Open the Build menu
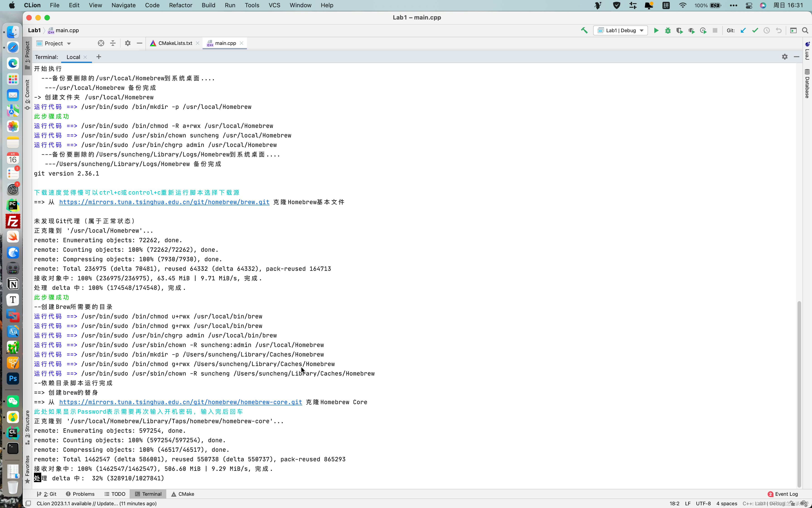The width and height of the screenshot is (812, 508). pos(208,5)
